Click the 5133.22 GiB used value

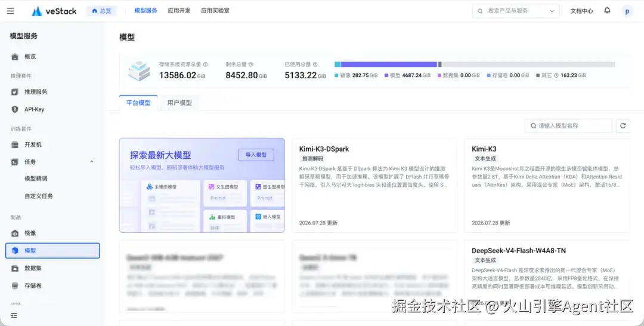pos(305,75)
